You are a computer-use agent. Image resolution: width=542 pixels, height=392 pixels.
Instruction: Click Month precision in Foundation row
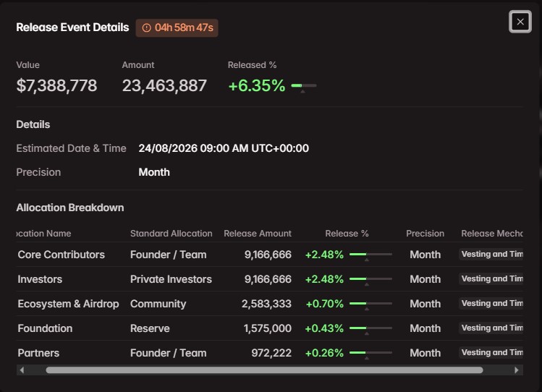425,328
